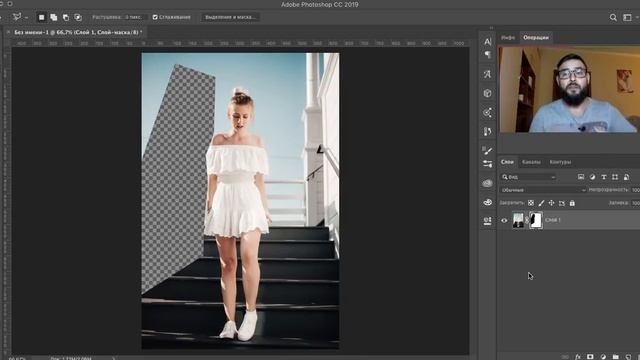
Task: Select the Слой 1 layer mask thumbnail
Action: click(536, 220)
